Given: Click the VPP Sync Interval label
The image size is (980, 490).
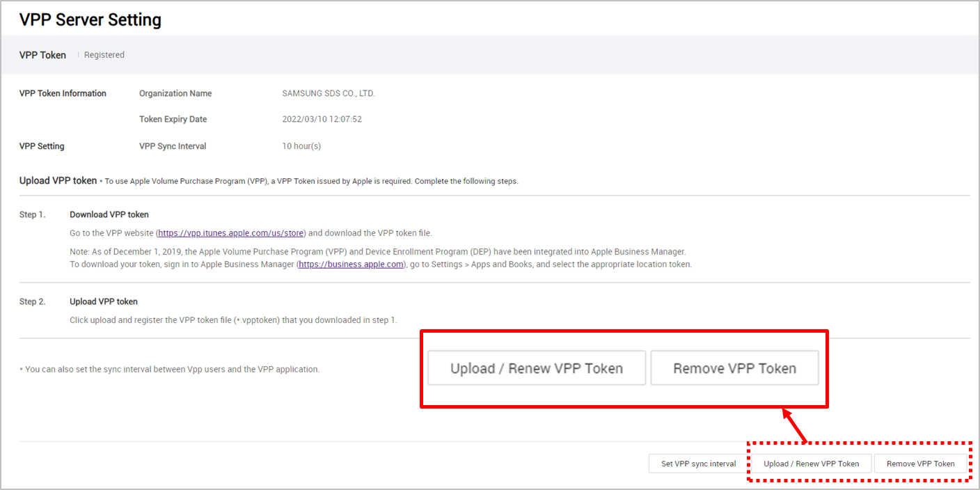Looking at the screenshot, I should click(173, 146).
